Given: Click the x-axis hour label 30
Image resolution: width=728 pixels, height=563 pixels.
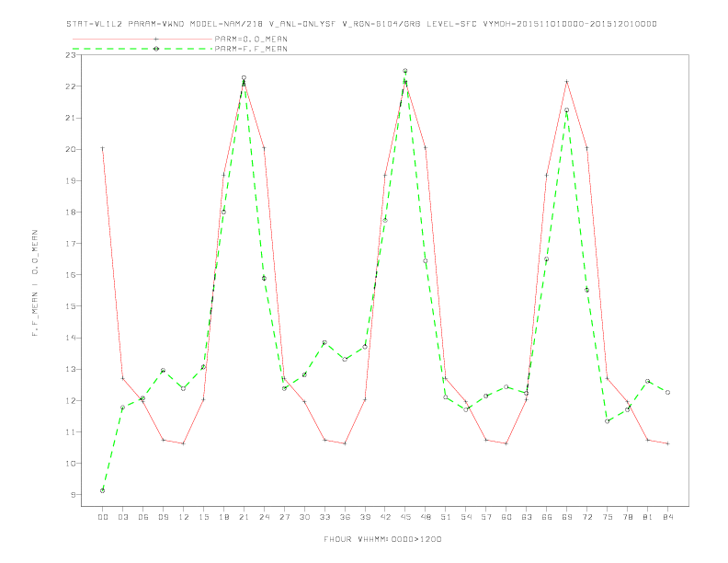Looking at the screenshot, I should [304, 517].
